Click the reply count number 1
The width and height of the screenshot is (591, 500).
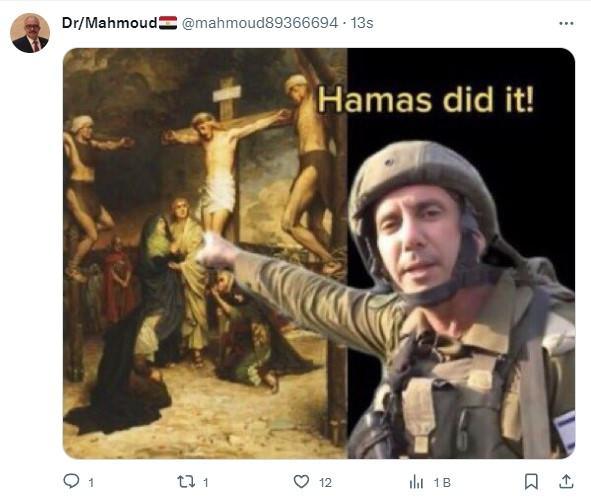coord(91,483)
